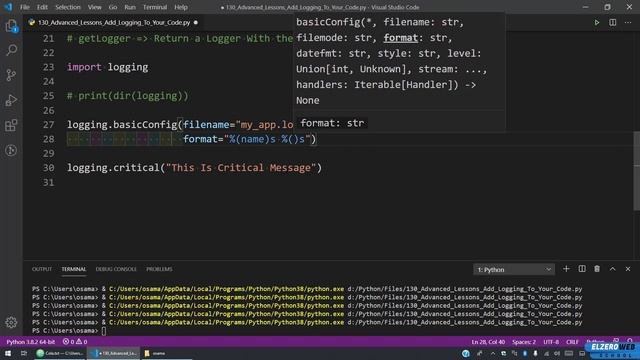
Task: Click the '# print(dir(logging))' comment line
Action: pos(128,96)
